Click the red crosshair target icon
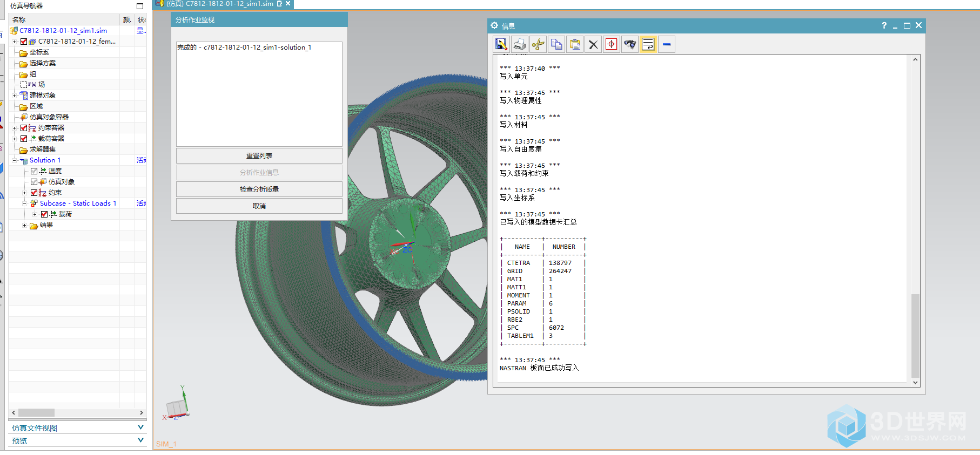 (612, 44)
